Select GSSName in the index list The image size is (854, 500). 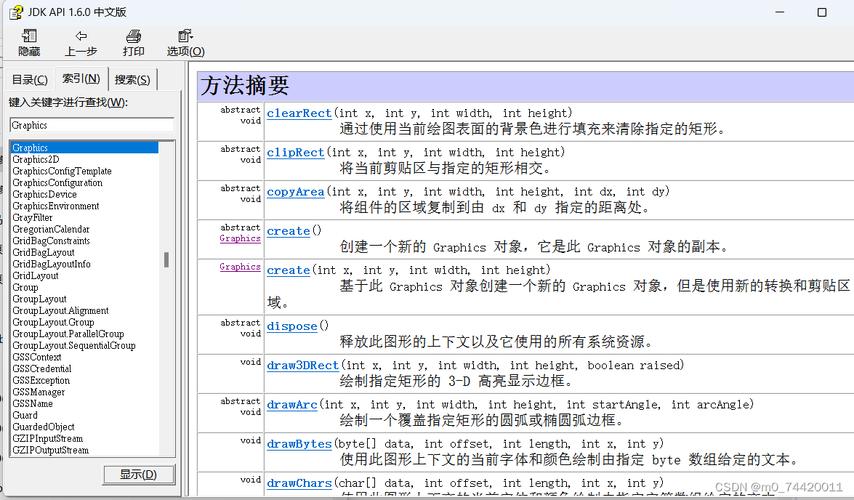[32, 404]
